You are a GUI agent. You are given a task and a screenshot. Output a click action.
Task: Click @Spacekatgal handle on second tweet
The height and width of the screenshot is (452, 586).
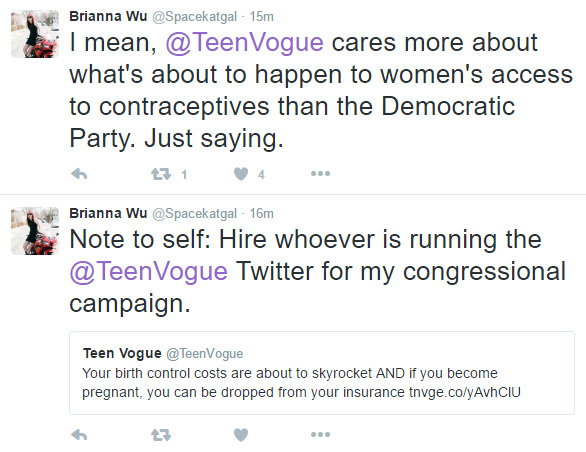click(194, 213)
